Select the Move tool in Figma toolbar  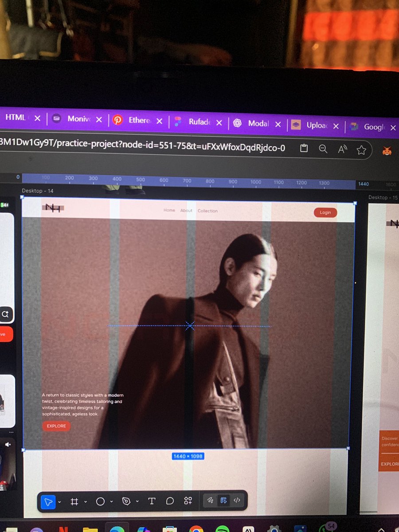[48, 501]
